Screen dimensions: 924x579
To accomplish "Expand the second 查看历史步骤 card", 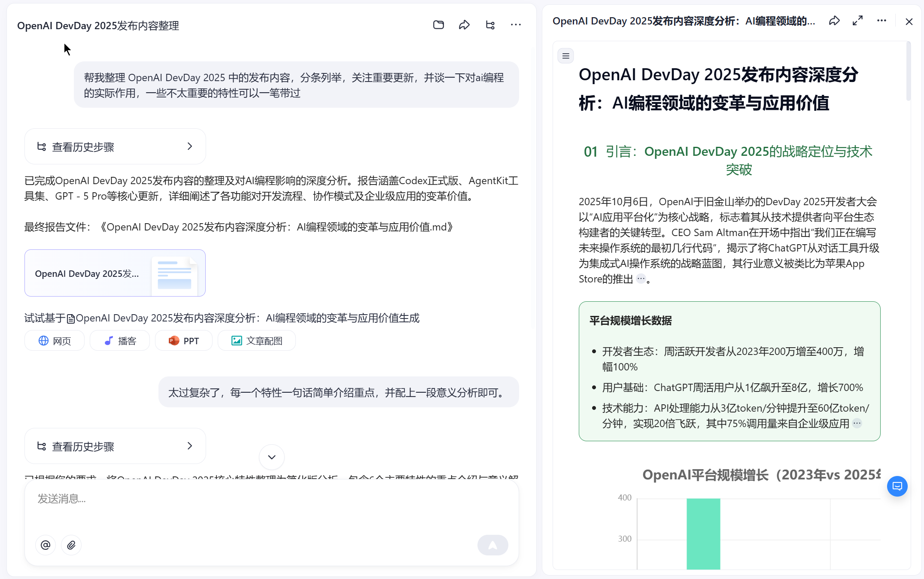I will tap(115, 446).
